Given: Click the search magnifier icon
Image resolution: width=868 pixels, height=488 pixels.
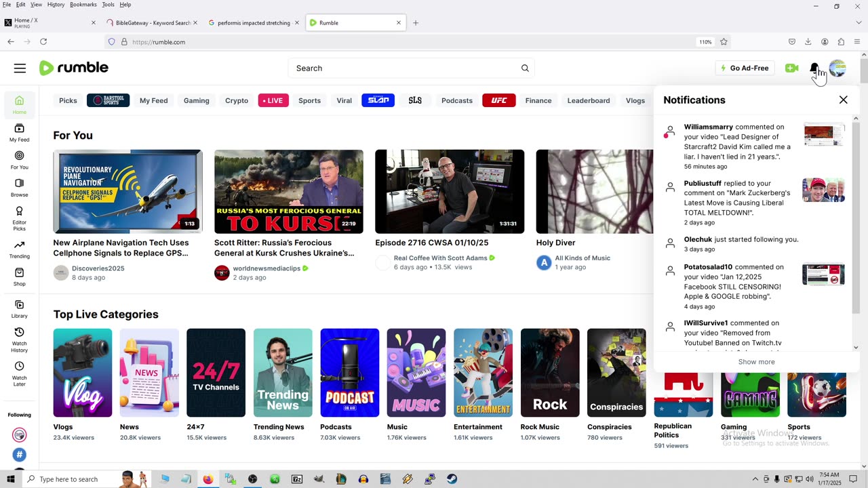Looking at the screenshot, I should [525, 68].
